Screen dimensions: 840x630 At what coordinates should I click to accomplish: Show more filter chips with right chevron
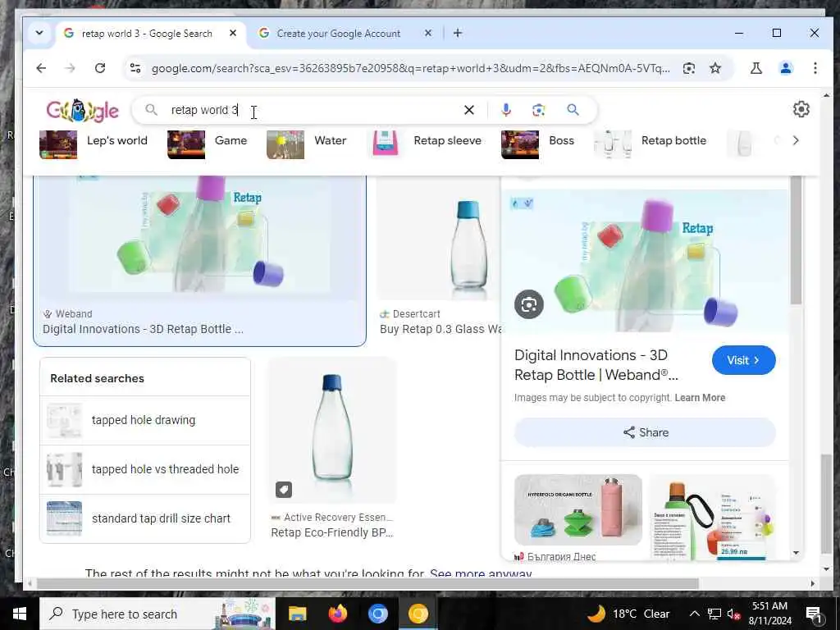coord(796,140)
